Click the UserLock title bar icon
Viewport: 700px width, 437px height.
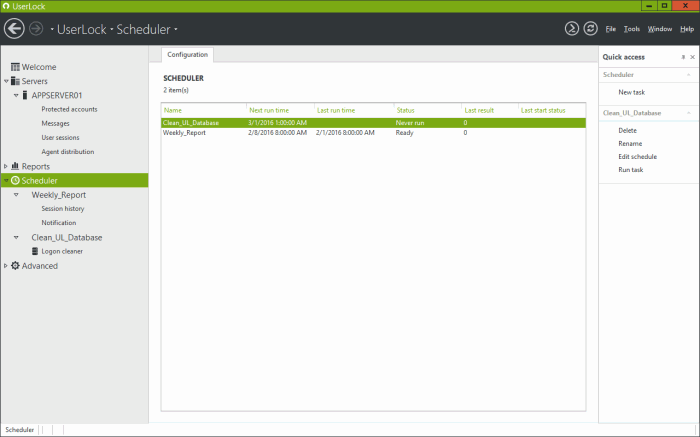tap(5, 6)
